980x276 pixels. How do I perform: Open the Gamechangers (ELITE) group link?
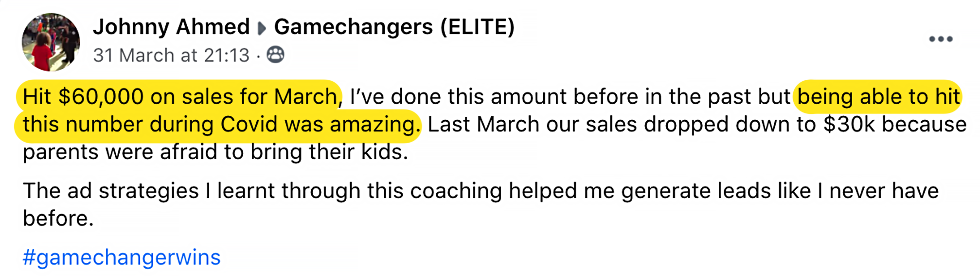click(394, 26)
